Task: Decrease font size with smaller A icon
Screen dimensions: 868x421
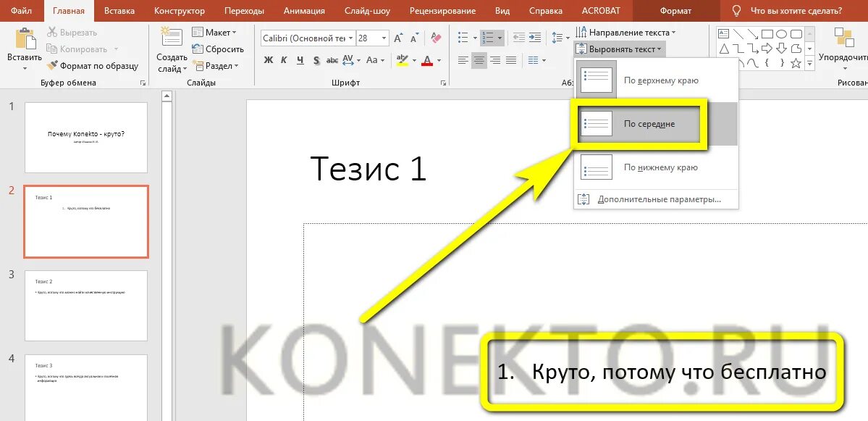Action: pyautogui.click(x=415, y=38)
